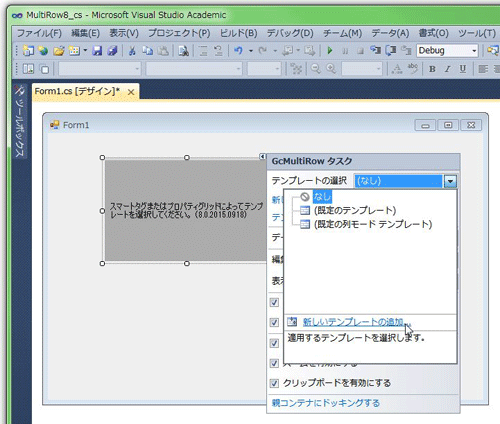Click the Break All pause icon

[x=345, y=51]
